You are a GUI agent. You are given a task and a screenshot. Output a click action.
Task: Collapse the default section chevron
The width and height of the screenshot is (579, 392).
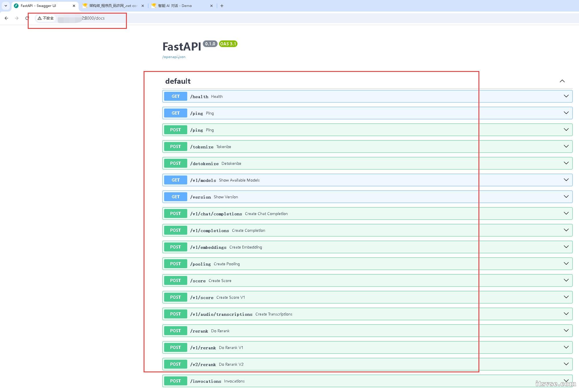(562, 81)
